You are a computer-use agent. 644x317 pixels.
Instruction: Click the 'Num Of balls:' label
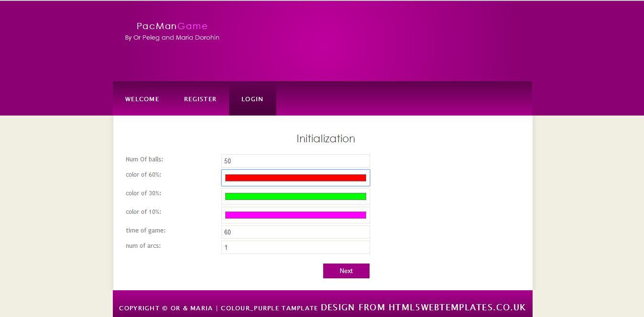tap(144, 159)
